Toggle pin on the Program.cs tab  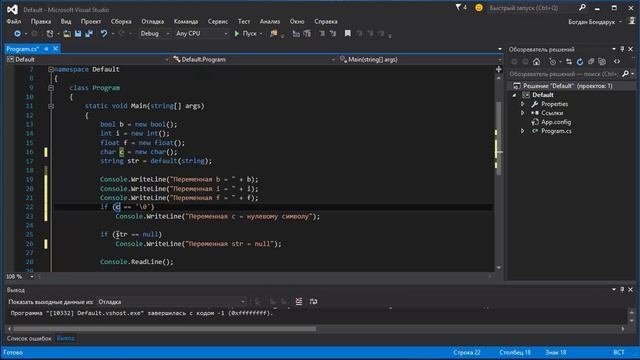(47, 49)
